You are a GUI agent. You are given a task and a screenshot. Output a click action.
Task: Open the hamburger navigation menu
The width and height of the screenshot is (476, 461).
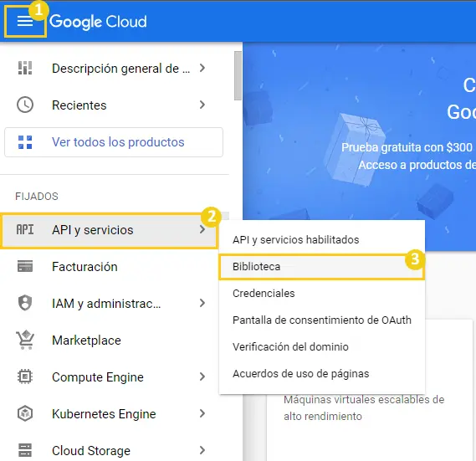25,22
